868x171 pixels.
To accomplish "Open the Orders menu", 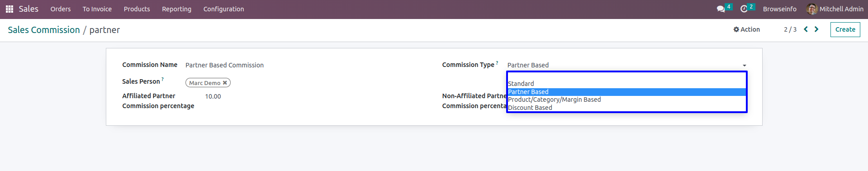I will (61, 9).
